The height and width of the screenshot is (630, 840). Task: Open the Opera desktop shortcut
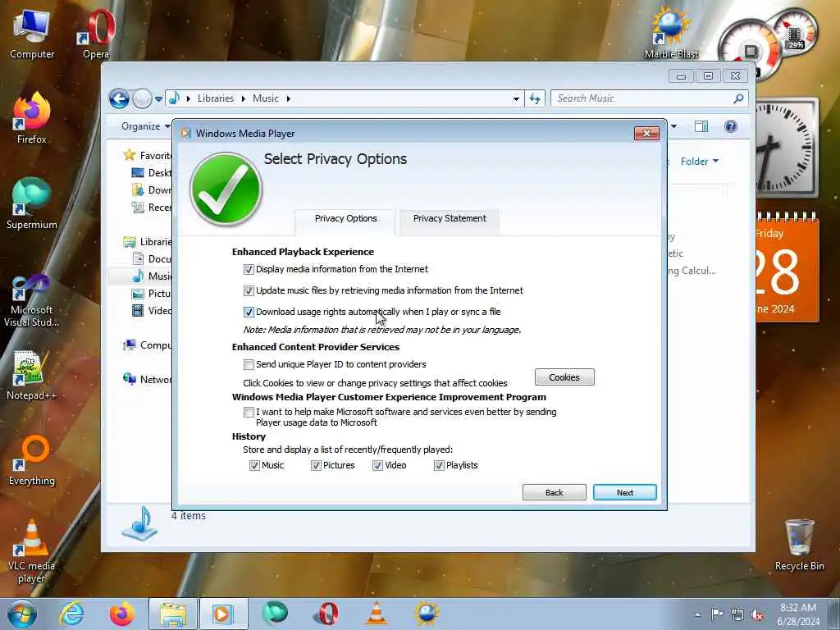[97, 34]
